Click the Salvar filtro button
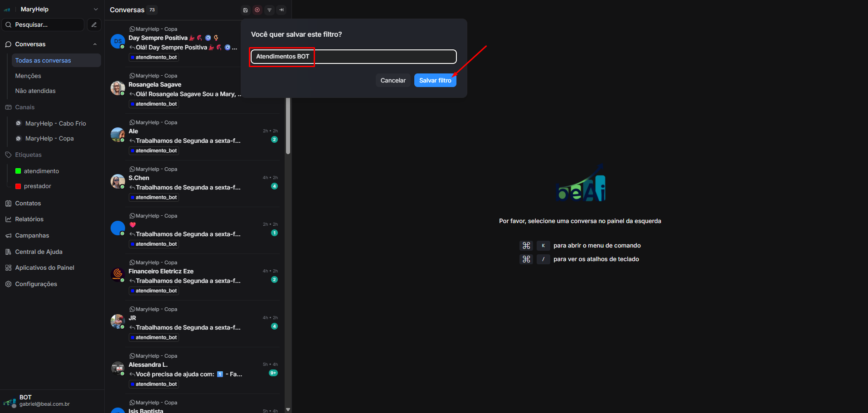This screenshot has height=413, width=868. click(x=435, y=81)
